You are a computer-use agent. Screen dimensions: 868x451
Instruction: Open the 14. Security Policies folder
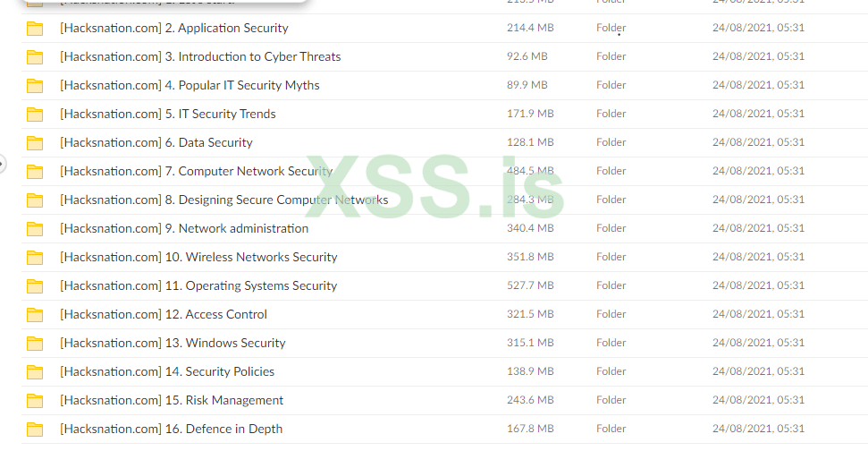pos(167,372)
